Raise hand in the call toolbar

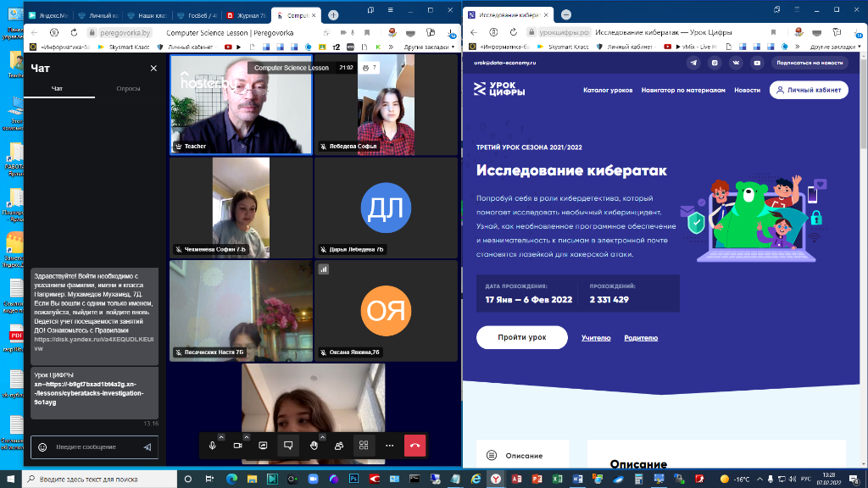(x=314, y=446)
